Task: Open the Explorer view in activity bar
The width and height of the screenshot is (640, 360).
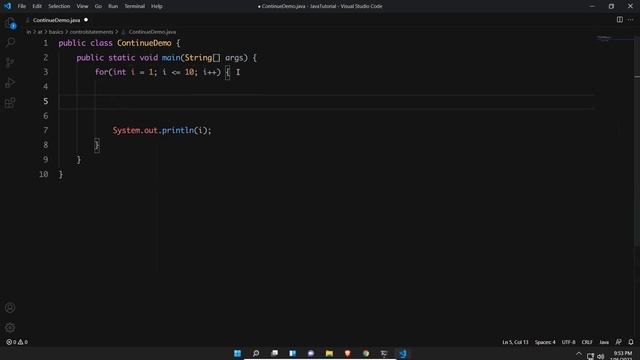Action: point(10,23)
